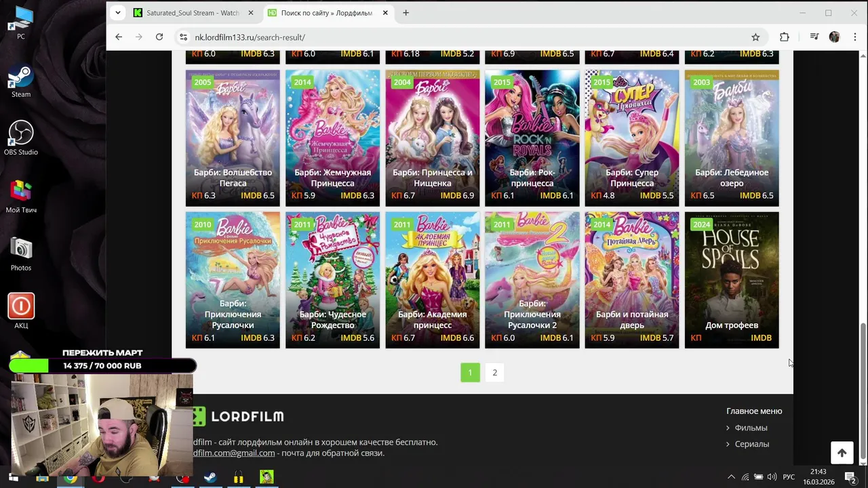The width and height of the screenshot is (868, 488).
Task: Go to results page 2
Action: click(x=495, y=373)
